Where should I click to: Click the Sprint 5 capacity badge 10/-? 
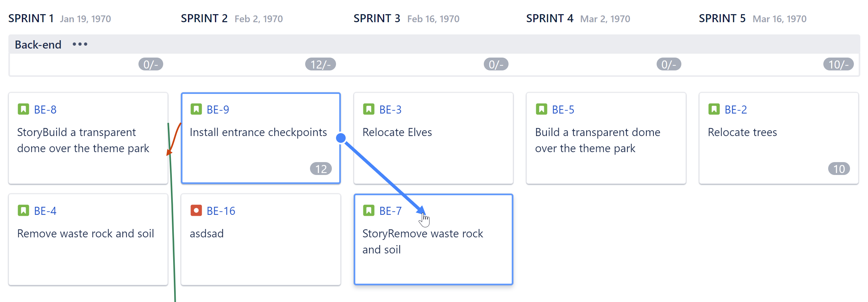click(838, 64)
